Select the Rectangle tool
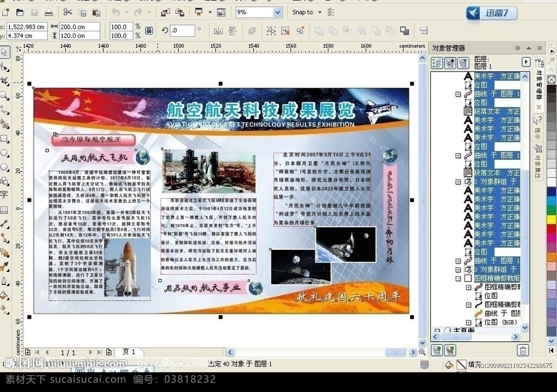 pyautogui.click(x=4, y=138)
